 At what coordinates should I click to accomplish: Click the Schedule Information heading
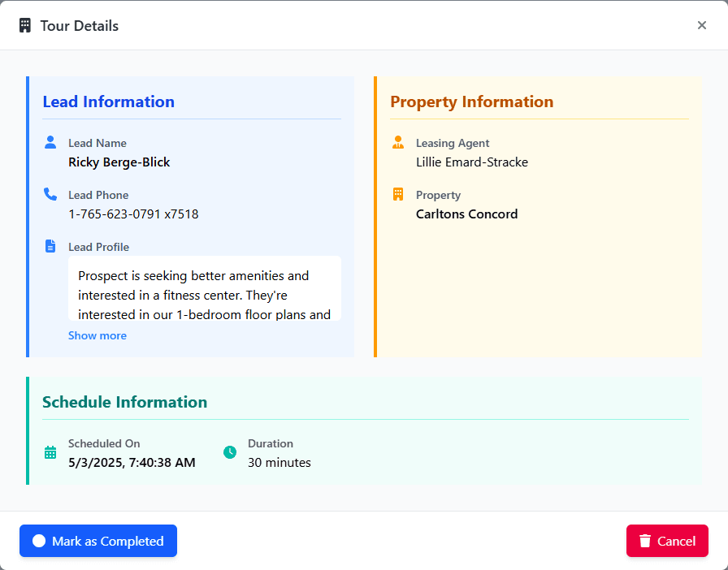125,402
